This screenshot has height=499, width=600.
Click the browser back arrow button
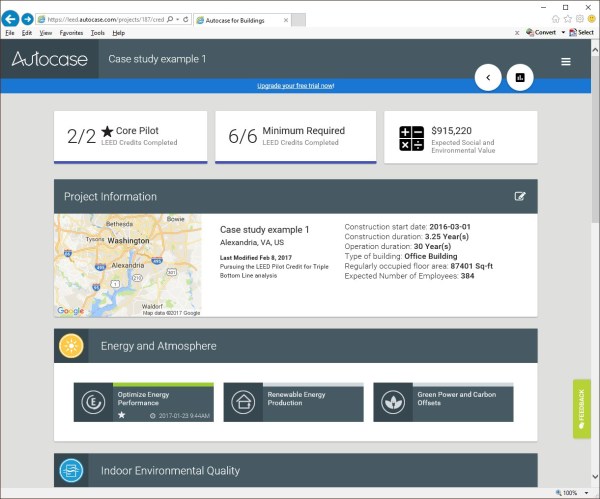(11, 19)
